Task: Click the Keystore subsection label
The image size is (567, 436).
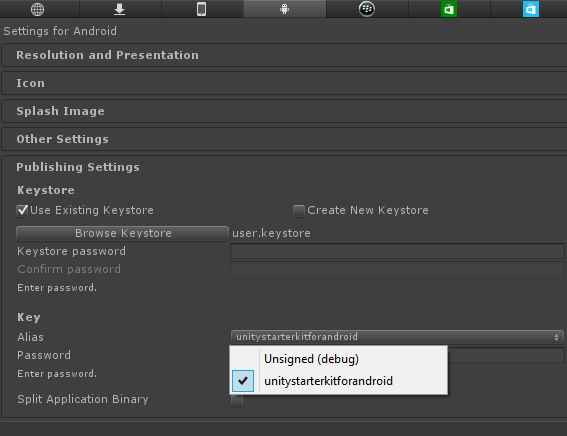Action: [x=46, y=190]
